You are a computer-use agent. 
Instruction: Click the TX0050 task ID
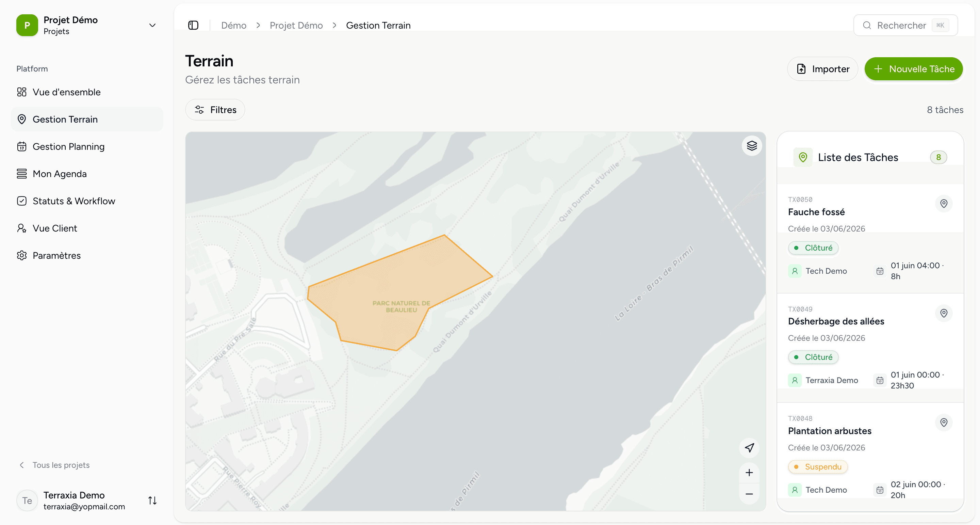click(x=800, y=200)
